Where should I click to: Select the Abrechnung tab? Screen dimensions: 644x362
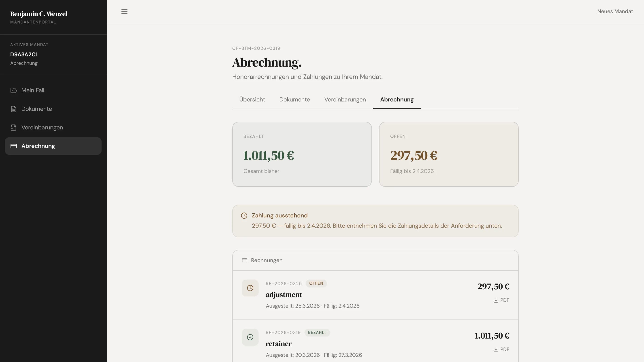click(397, 99)
